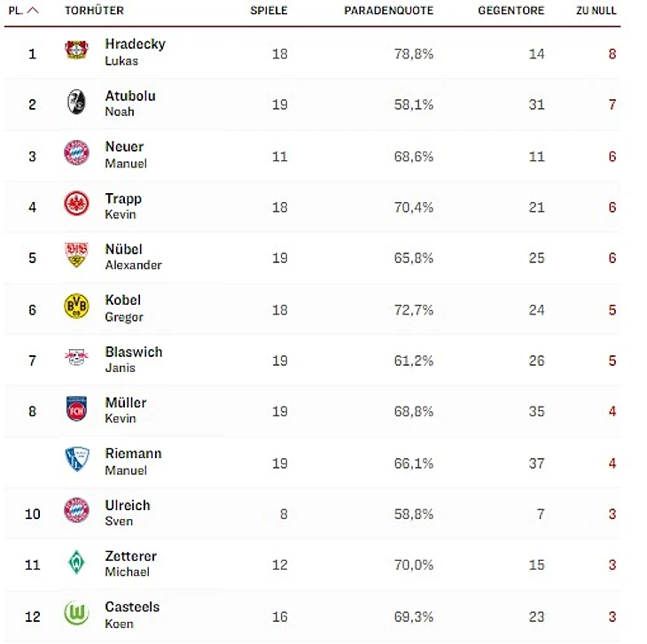Screen dimensions: 647x644
Task: Open Ulreich Sven player link
Action: (128, 512)
